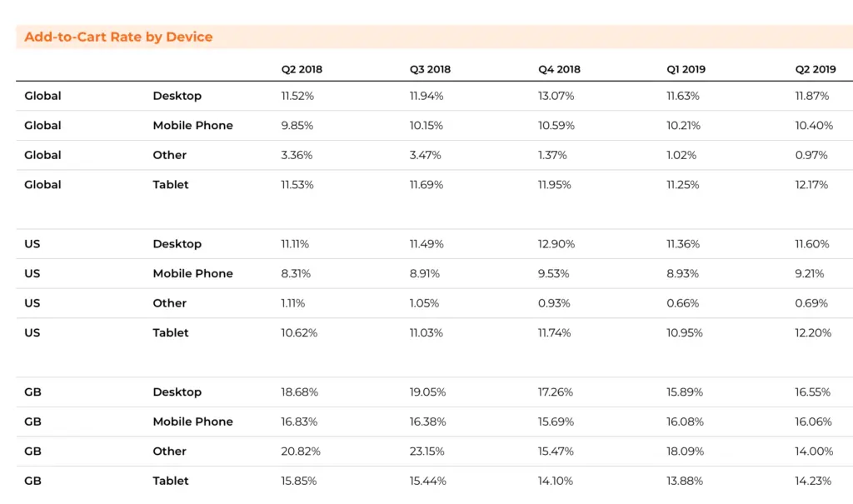Image resolution: width=853 pixels, height=504 pixels.
Task: Click Global Other Q4 2018 value 1.37%
Action: click(x=553, y=155)
